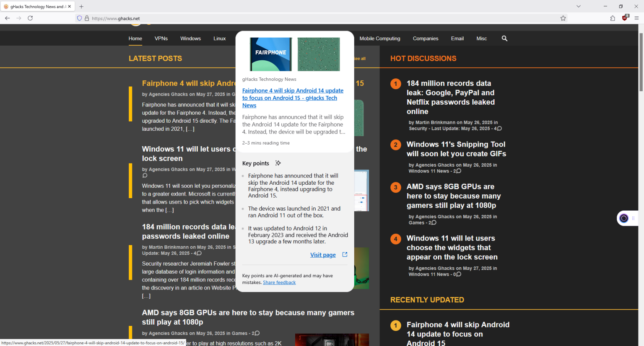Open Windows from the site navigation
644x346 pixels.
click(x=190, y=38)
